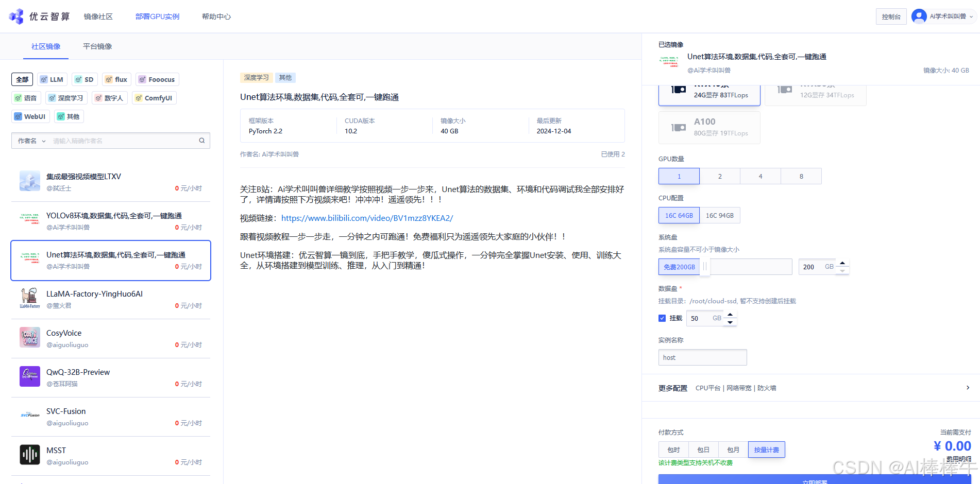Open the LTXV video model thumbnail
The height and width of the screenshot is (484, 980).
pyautogui.click(x=30, y=181)
